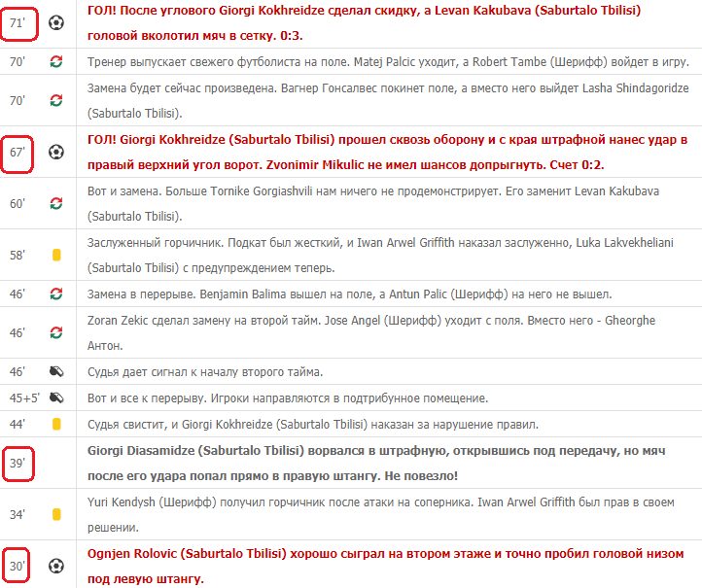Select the highlighted 30' minute marker

[x=18, y=566]
